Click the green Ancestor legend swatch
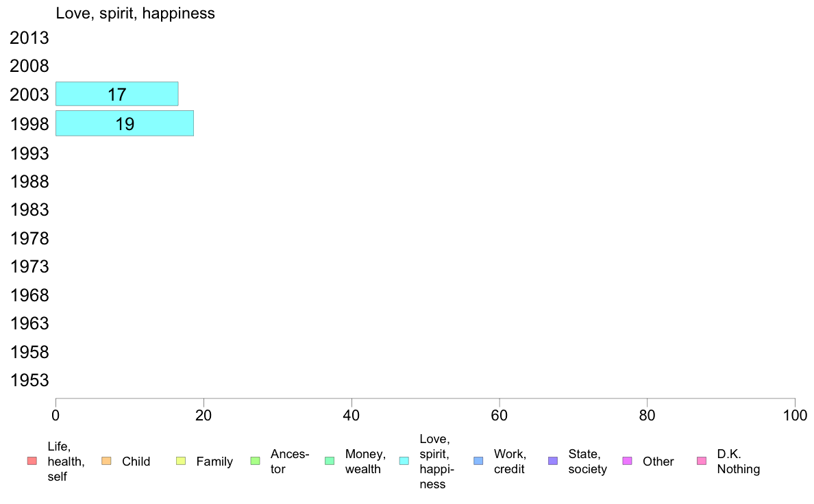Screen dimensions: 814x504 coord(256,461)
